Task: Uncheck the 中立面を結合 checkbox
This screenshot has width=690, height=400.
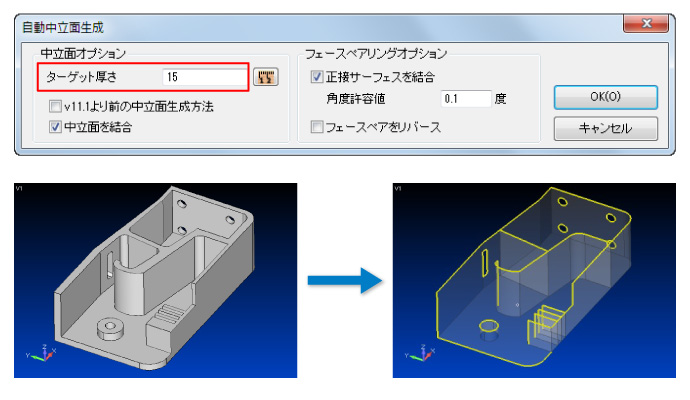Action: point(55,127)
